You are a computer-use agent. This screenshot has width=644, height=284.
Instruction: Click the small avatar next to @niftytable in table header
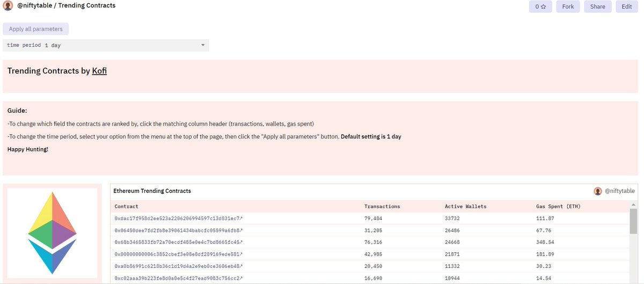coord(598,191)
